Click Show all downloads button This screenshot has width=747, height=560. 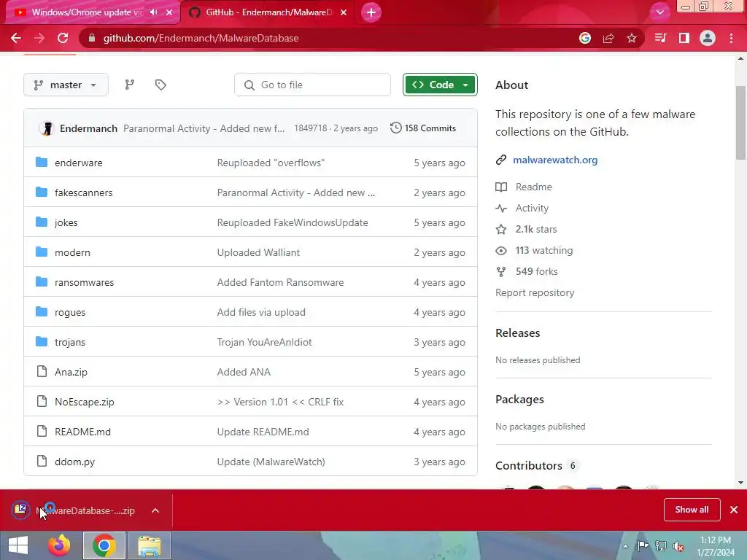(x=692, y=510)
